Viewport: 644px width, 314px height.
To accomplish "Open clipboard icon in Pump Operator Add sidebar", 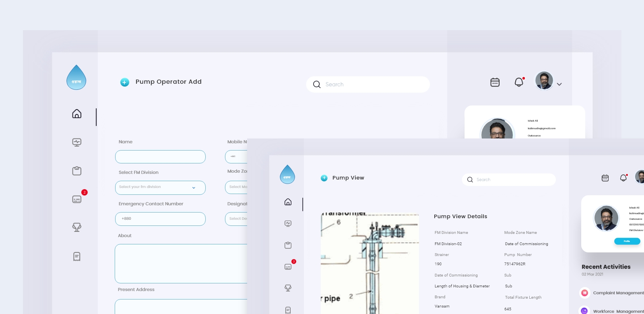I will click(x=76, y=171).
